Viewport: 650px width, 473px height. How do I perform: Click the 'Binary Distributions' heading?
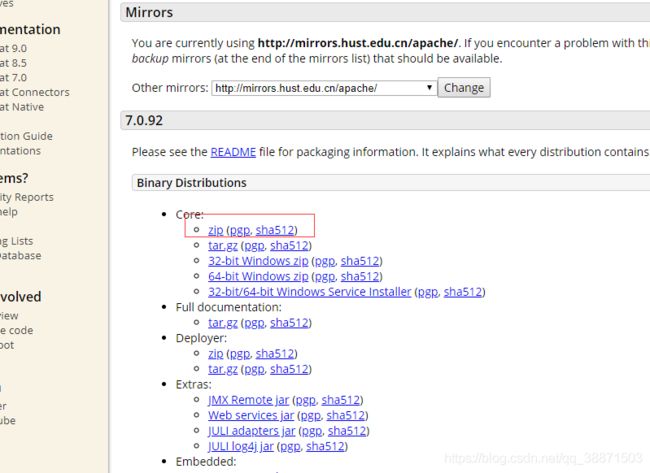[x=192, y=183]
